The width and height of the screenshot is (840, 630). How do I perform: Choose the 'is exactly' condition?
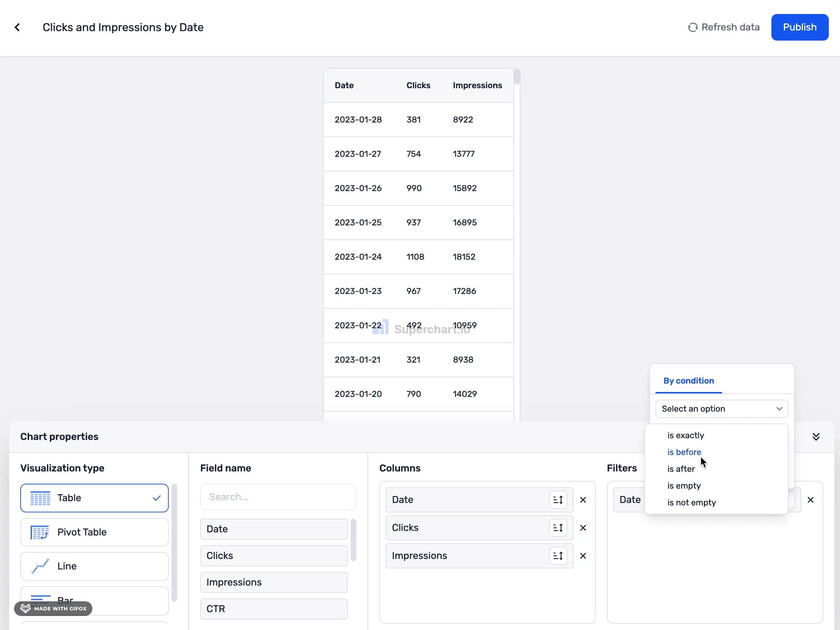pyautogui.click(x=685, y=435)
